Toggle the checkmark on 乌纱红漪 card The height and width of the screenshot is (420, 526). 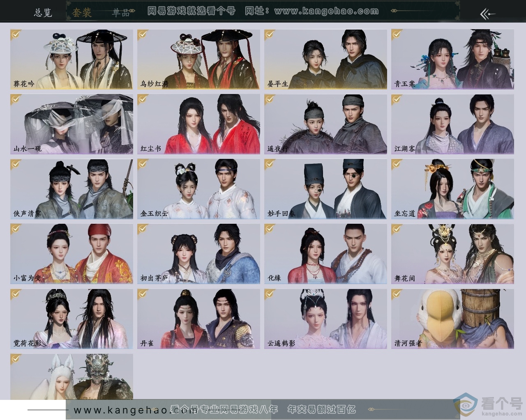click(x=143, y=34)
